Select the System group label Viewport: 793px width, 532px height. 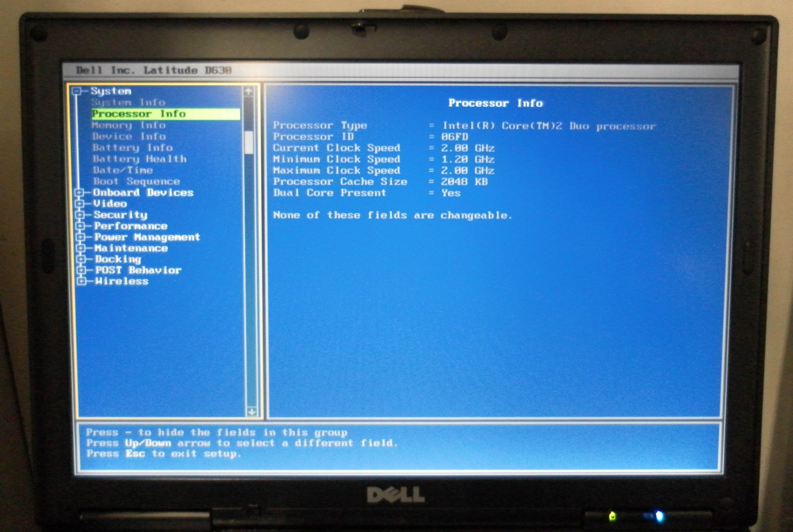111,91
